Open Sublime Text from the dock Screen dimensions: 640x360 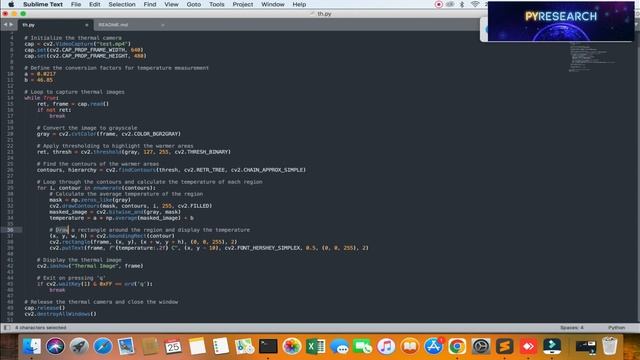click(504, 347)
